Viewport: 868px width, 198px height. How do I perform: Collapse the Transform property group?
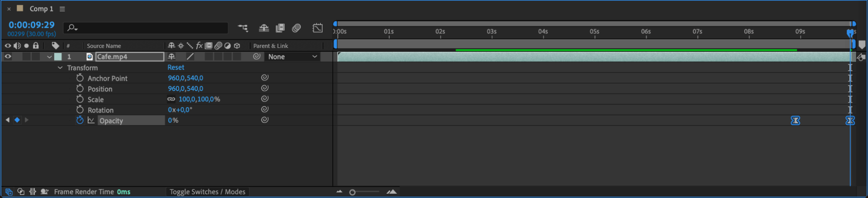click(60, 68)
